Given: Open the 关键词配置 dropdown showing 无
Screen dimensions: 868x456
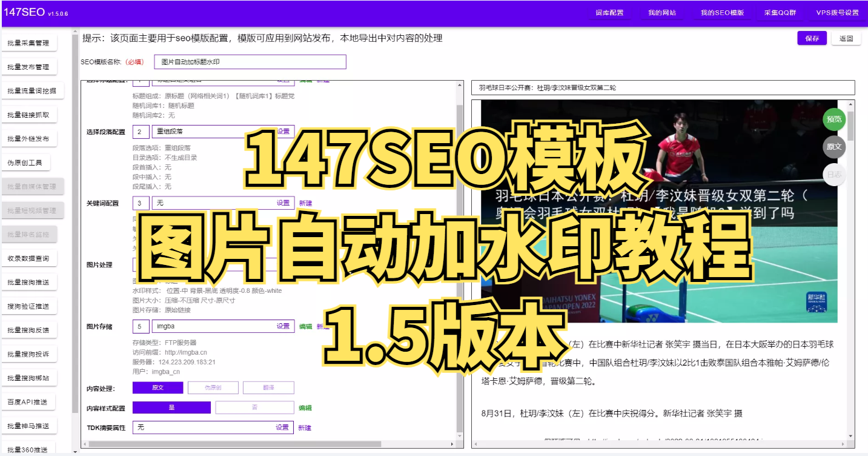Looking at the screenshot, I should (x=223, y=203).
